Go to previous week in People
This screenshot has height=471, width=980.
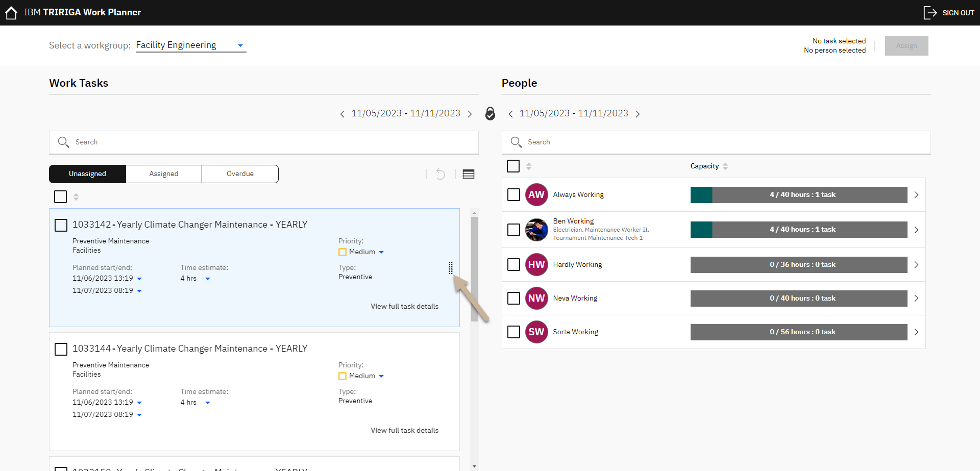(510, 114)
